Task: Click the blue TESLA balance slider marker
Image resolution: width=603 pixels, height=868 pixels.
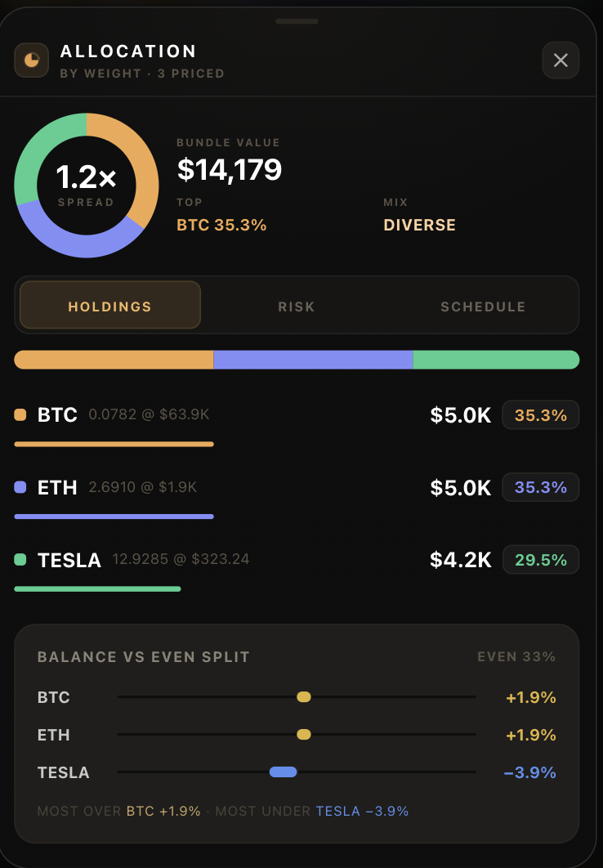Action: [284, 772]
